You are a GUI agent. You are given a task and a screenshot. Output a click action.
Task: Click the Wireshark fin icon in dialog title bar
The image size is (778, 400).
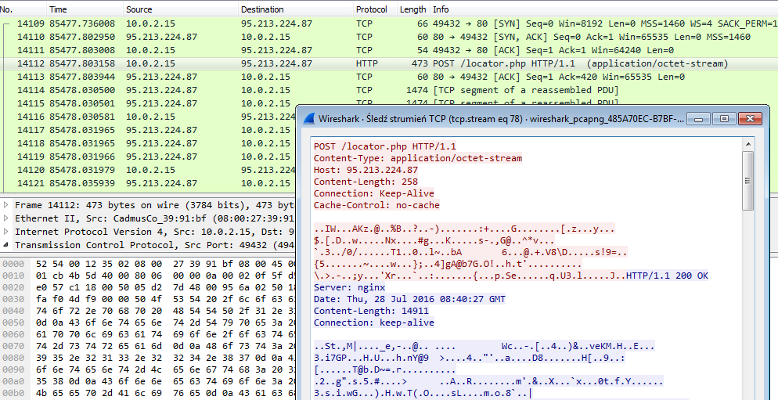tap(309, 118)
